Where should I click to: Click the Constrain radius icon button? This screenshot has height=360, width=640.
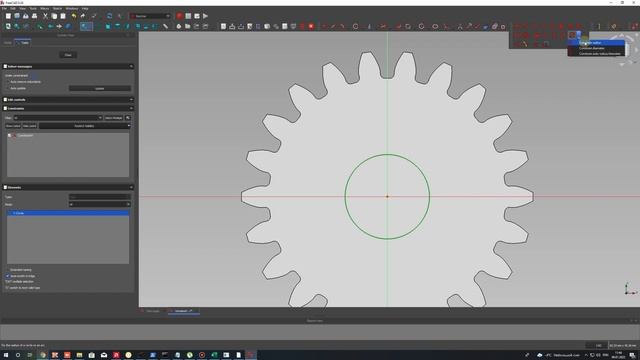pyautogui.click(x=572, y=36)
